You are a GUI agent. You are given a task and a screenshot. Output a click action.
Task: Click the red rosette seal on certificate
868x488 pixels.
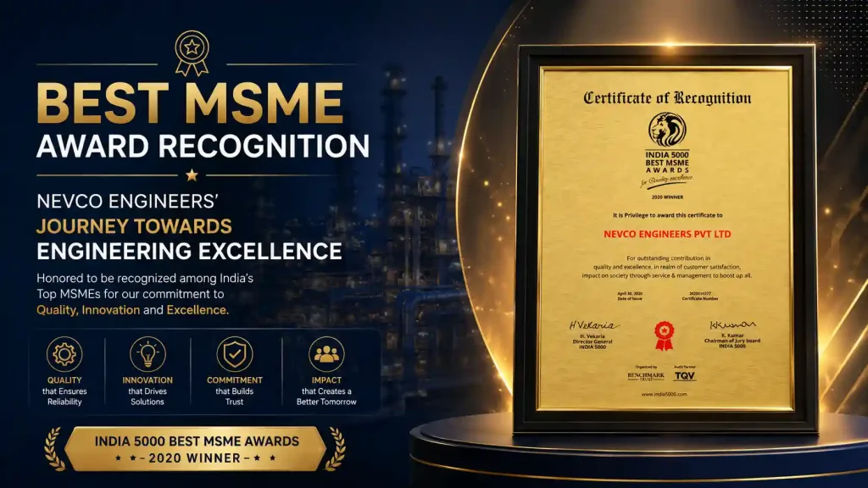665,335
